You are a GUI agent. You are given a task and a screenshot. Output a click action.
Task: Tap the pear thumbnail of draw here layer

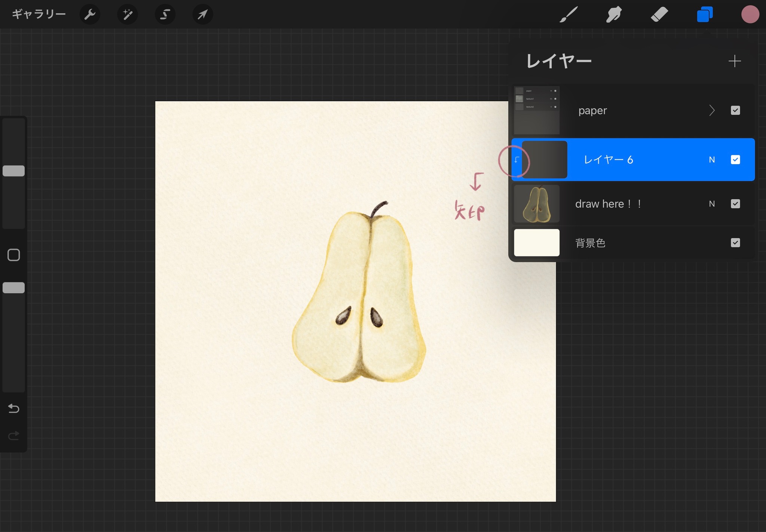[x=536, y=204]
